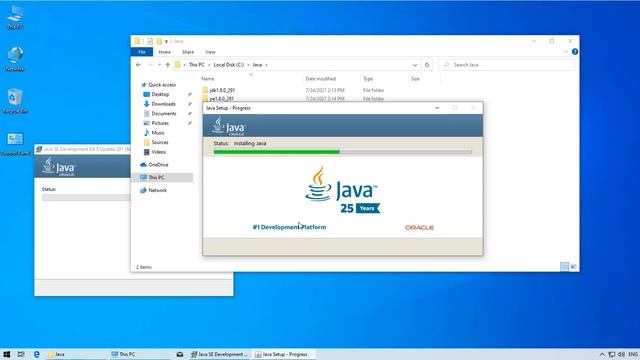Click the Oracle logo in Java Setup
640x360 pixels.
point(419,227)
